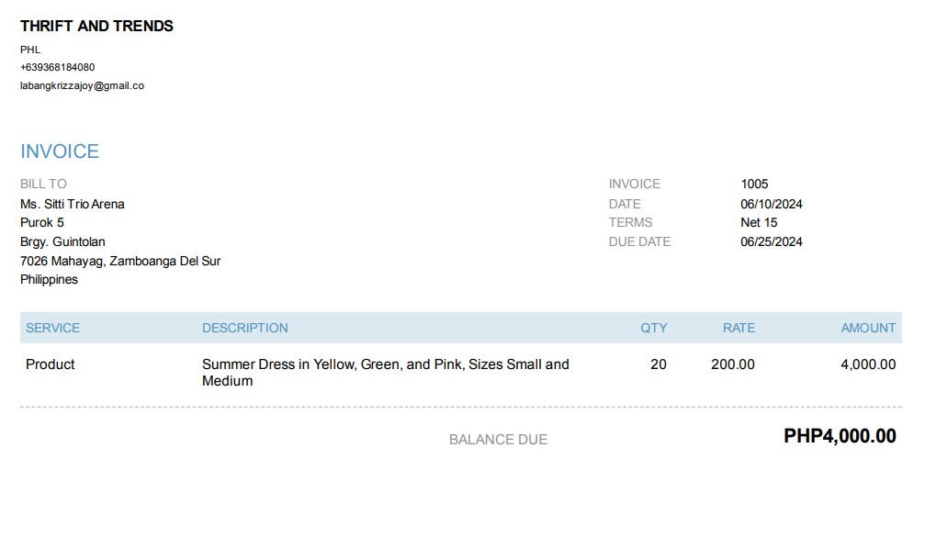Click the PHP4,000.00 balance total
The width and height of the screenshot is (925, 560).
840,436
